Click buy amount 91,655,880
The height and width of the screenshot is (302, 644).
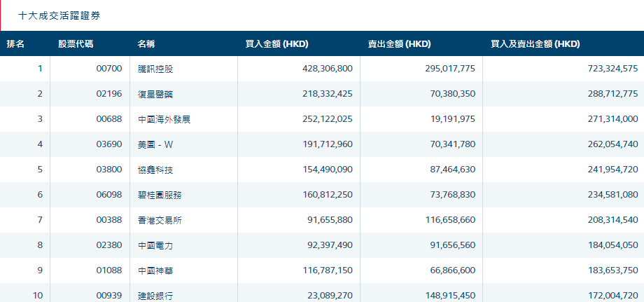pos(330,220)
